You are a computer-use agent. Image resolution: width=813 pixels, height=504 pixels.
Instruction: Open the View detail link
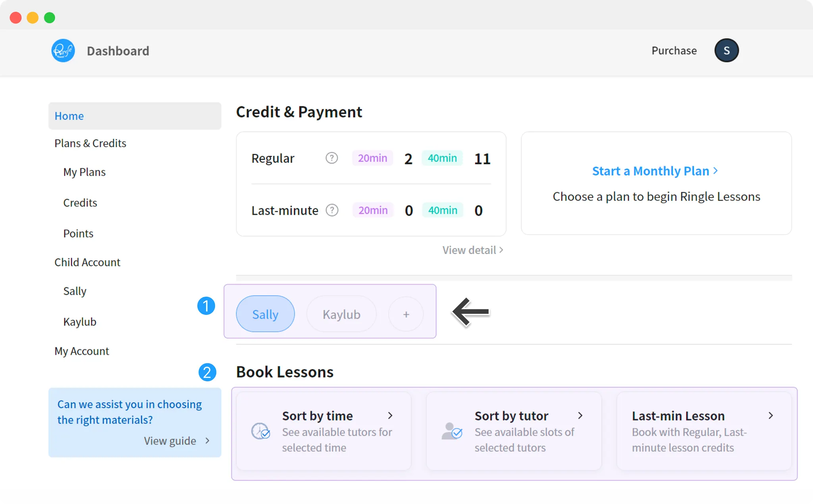click(472, 250)
